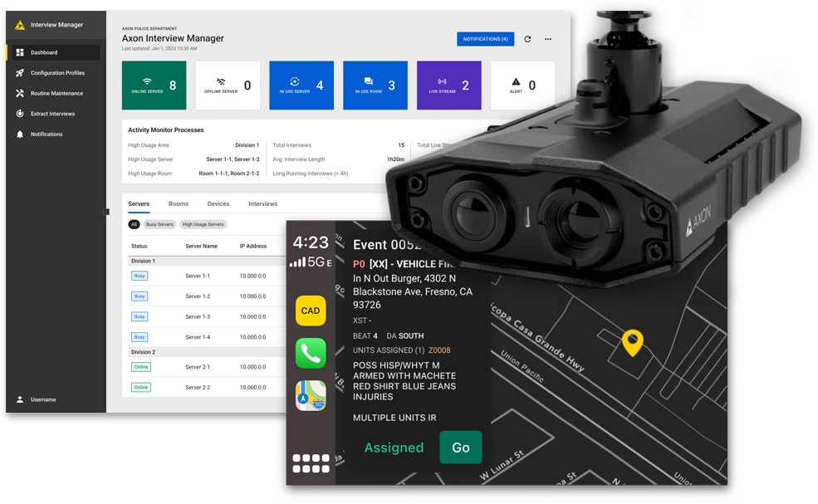Click the Status column header
The height and width of the screenshot is (504, 818).
coord(140,247)
